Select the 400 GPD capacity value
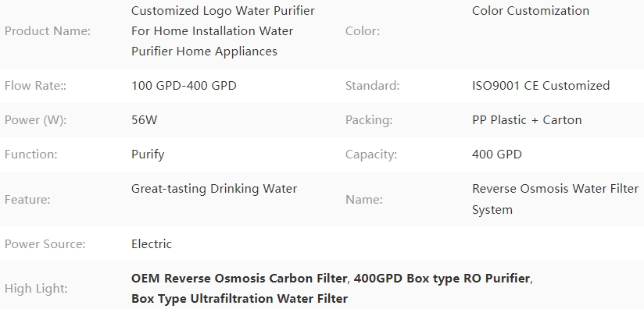Image resolution: width=644 pixels, height=309 pixels. click(x=497, y=154)
